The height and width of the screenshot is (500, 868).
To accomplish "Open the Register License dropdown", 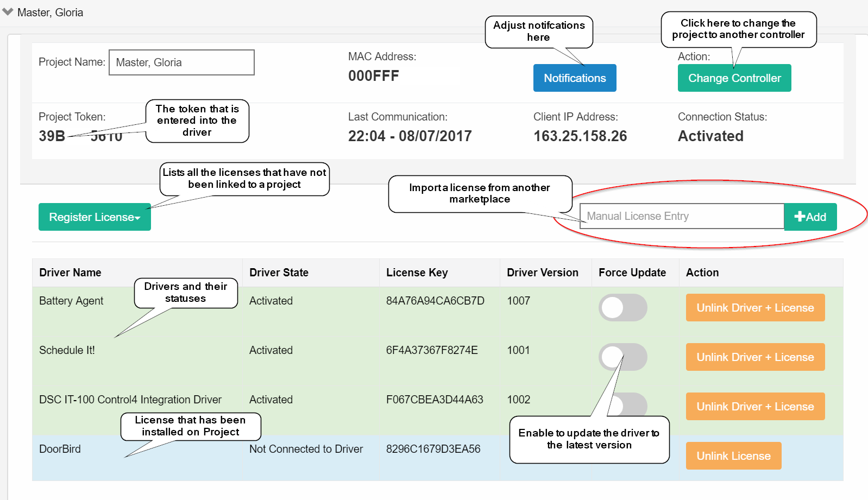I will [x=95, y=217].
